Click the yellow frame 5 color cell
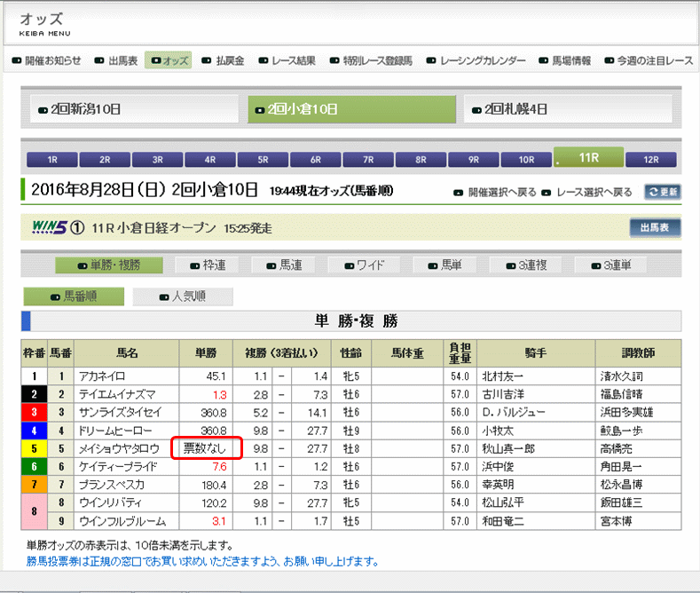This screenshot has width=700, height=593. (34, 449)
